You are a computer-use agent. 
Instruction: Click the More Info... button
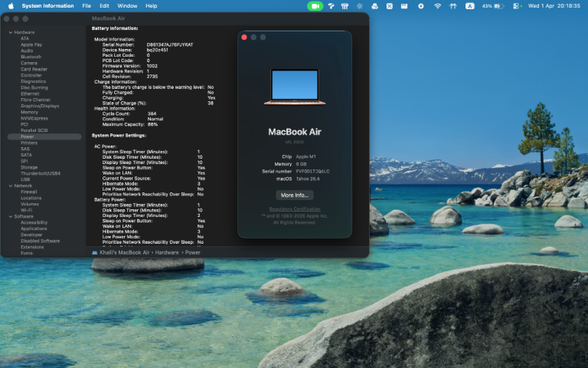[x=294, y=195]
